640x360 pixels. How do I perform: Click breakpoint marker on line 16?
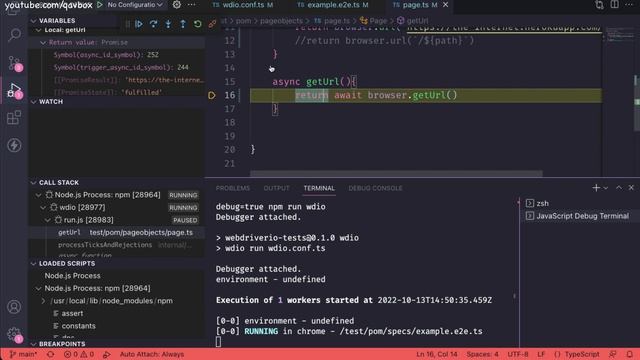(x=211, y=95)
